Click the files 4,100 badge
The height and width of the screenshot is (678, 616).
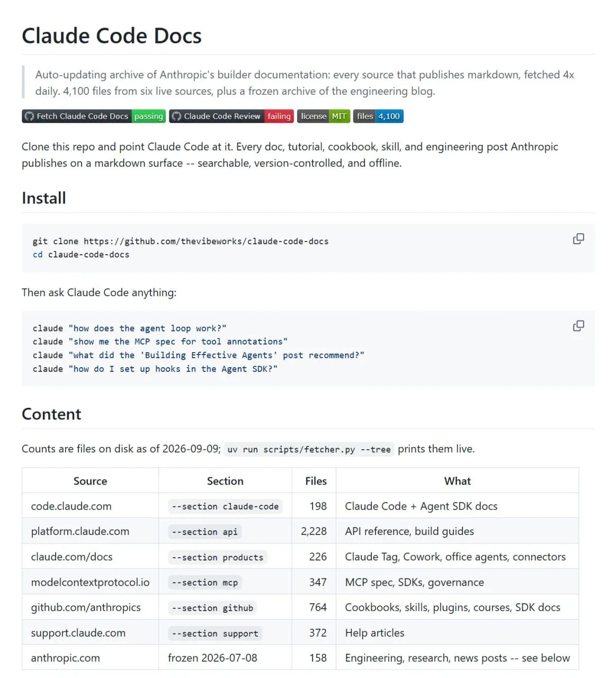(x=378, y=116)
